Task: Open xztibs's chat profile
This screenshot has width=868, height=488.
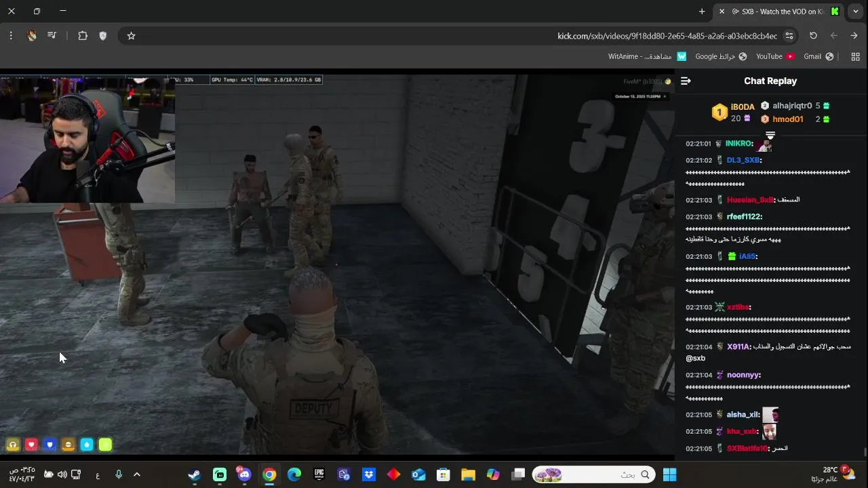Action: [x=739, y=307]
